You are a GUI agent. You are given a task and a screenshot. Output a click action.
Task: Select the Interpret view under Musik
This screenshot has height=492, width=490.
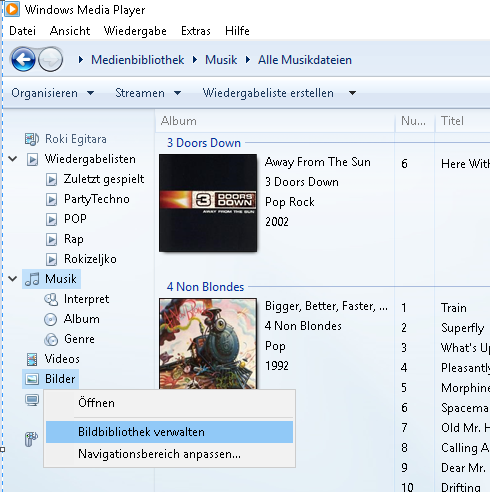[86, 299]
